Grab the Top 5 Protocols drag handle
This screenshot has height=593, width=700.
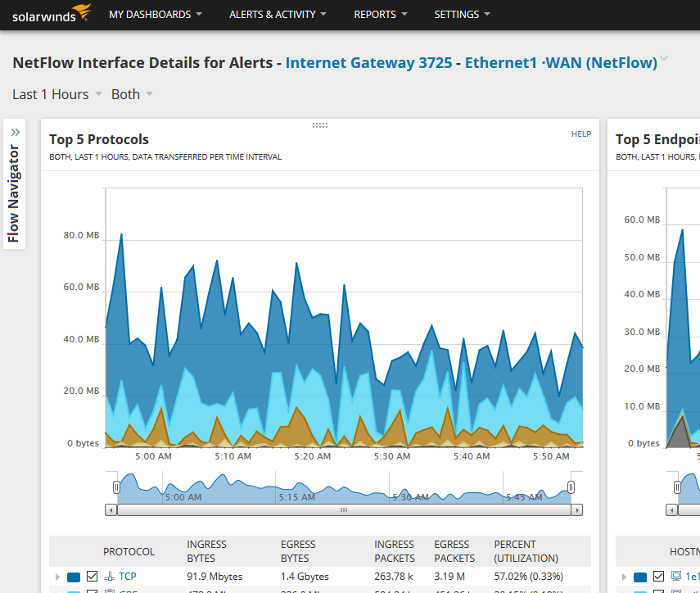[x=320, y=125]
